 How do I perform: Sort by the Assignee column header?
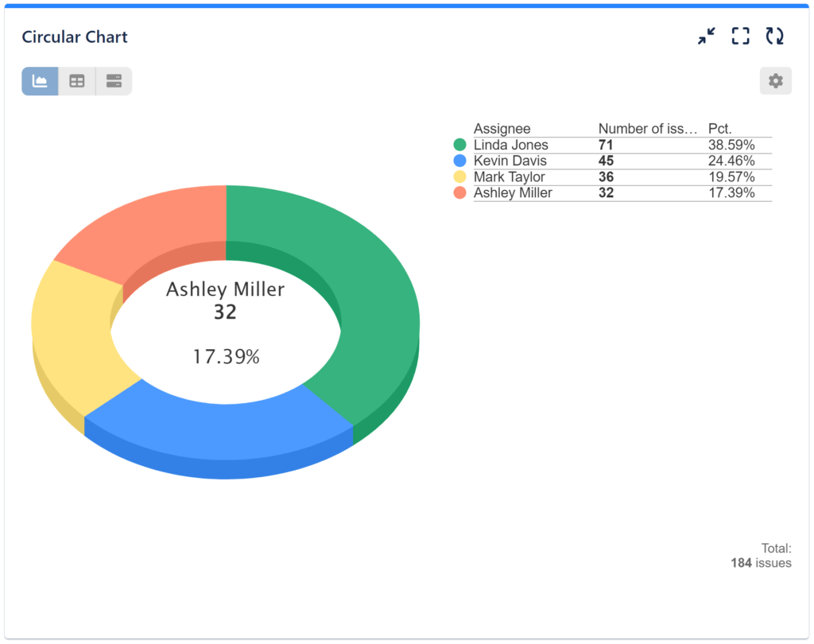pos(502,128)
